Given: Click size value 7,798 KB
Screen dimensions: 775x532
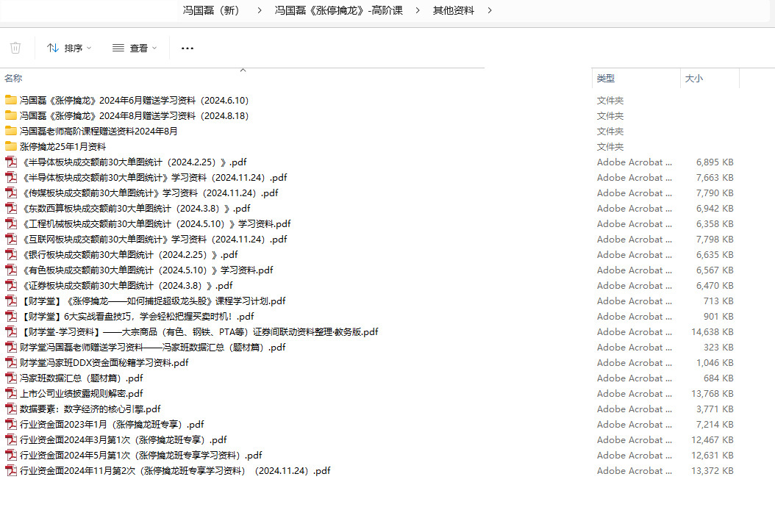Looking at the screenshot, I should [715, 239].
